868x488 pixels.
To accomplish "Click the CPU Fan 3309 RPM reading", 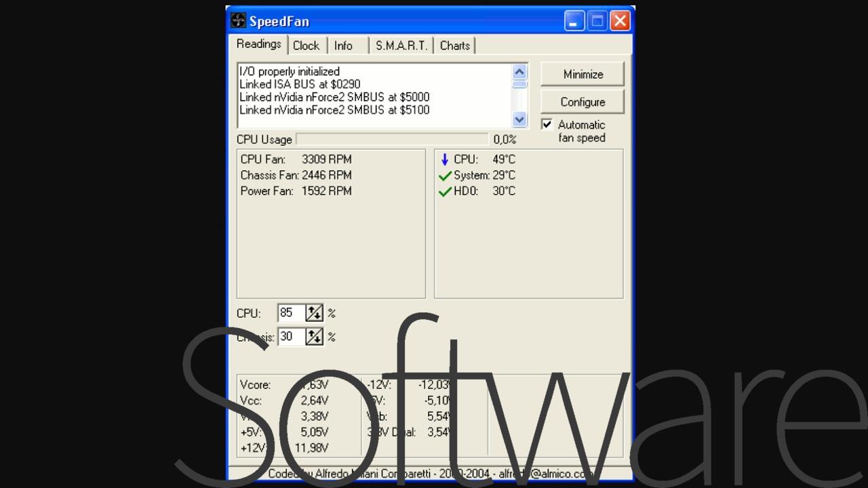I will (296, 159).
